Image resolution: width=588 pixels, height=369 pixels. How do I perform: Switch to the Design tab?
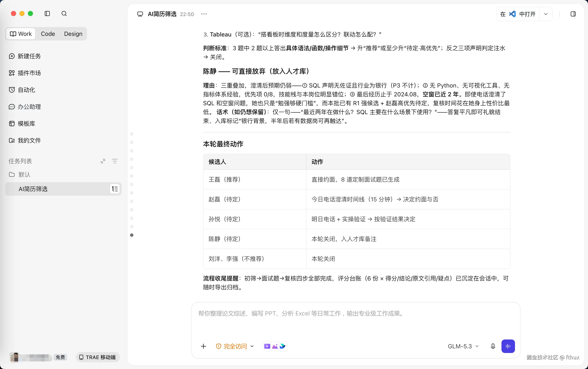pyautogui.click(x=73, y=34)
